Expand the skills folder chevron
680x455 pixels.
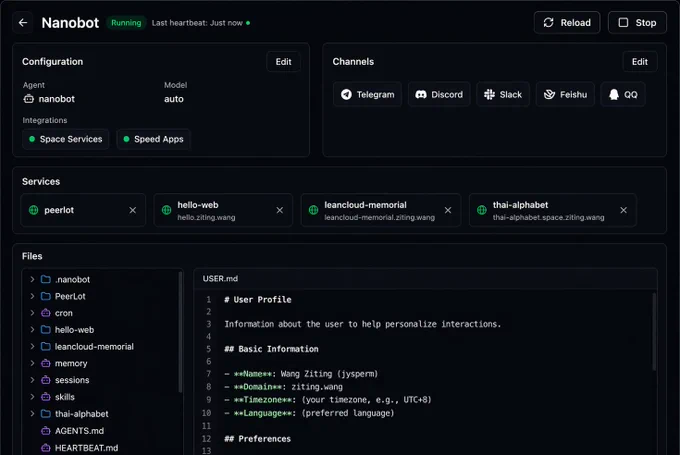(32, 397)
